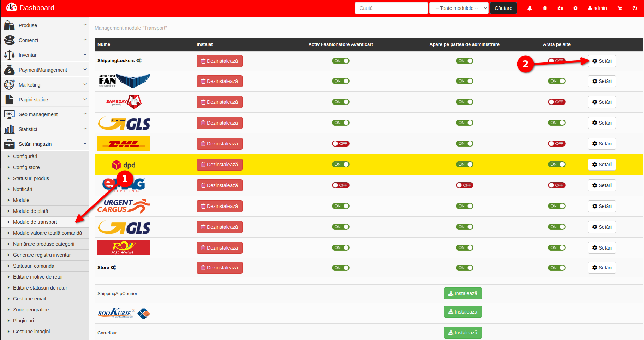Click the Sameday courier logo
This screenshot has width=644, height=340.
124,102
